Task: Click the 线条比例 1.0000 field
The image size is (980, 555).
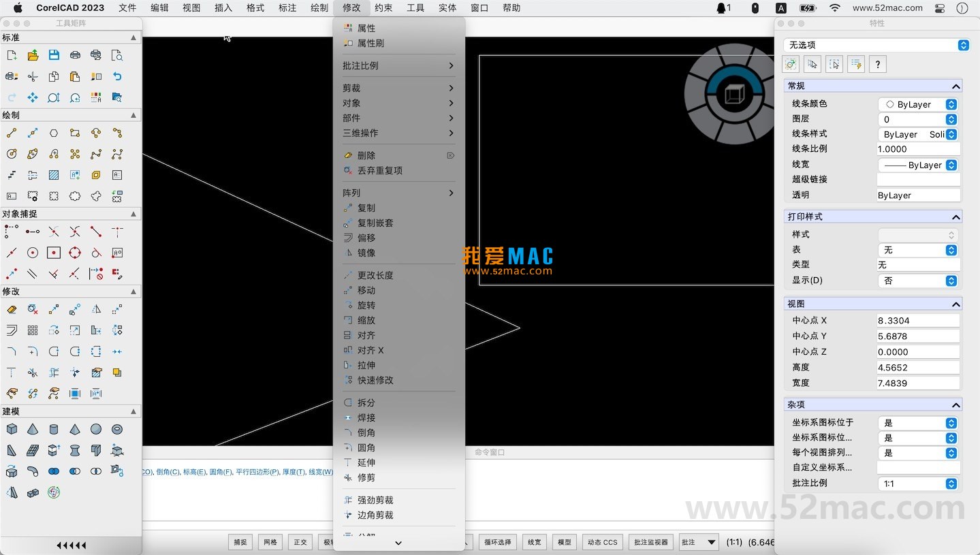Action: [918, 148]
